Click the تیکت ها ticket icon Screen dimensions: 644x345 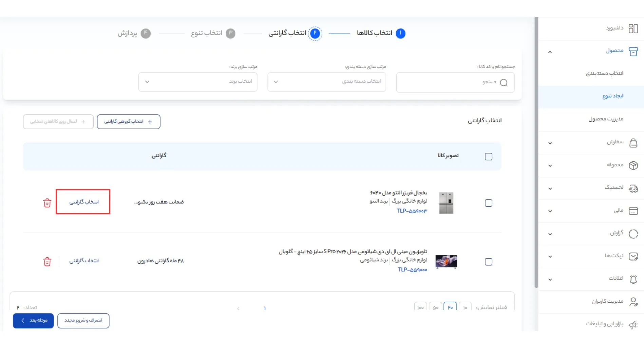[x=633, y=257]
